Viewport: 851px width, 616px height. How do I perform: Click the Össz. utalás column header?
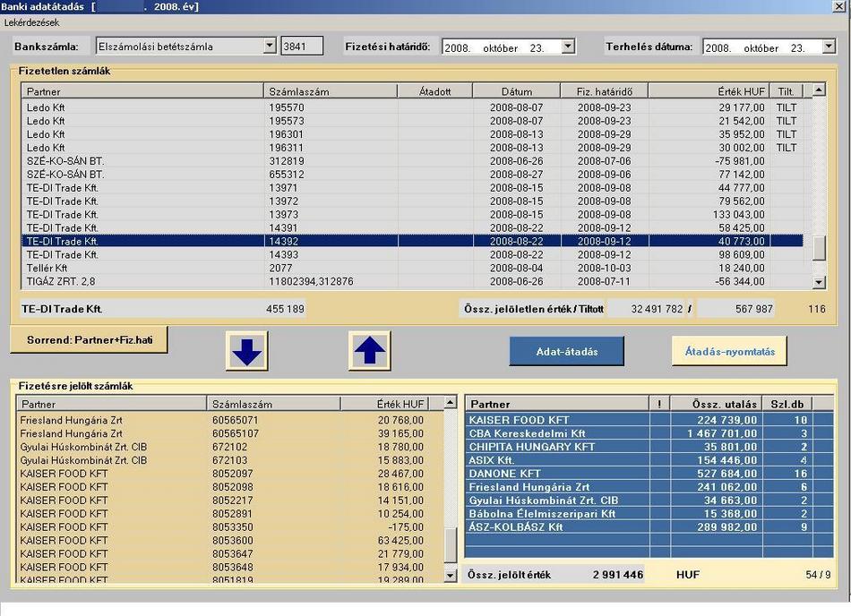(717, 404)
